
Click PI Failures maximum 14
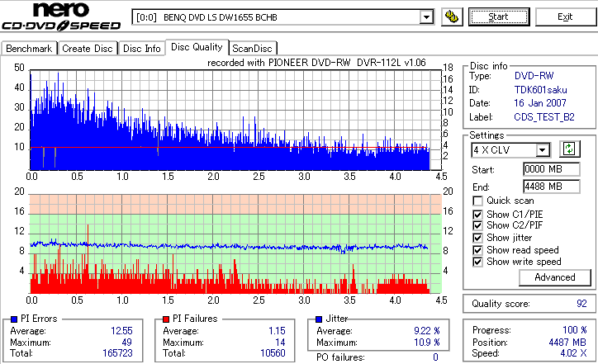click(280, 343)
